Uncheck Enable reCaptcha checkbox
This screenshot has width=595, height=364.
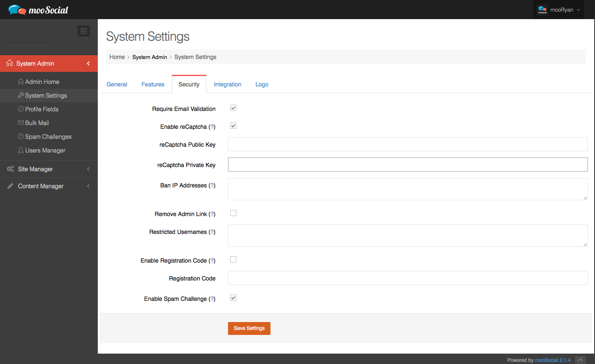[x=233, y=126]
